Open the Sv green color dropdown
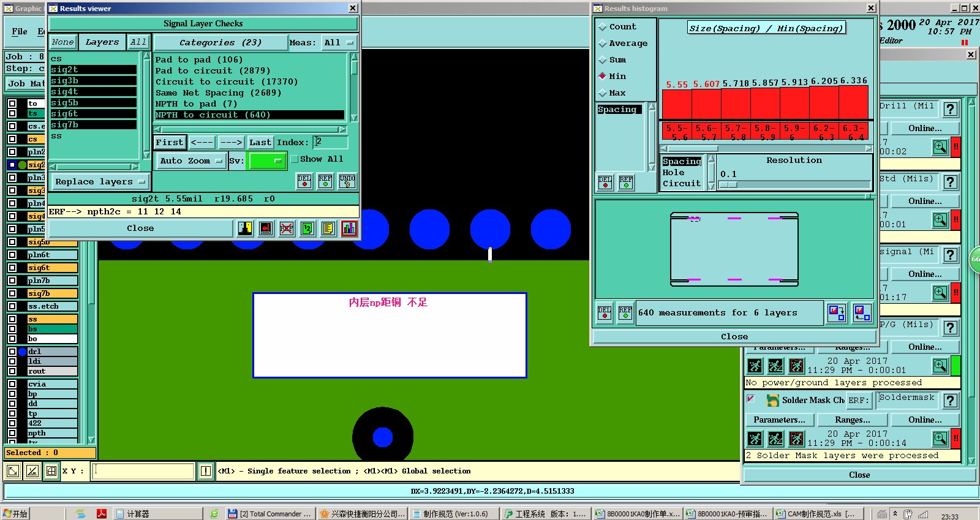This screenshot has height=520, width=980. point(266,161)
